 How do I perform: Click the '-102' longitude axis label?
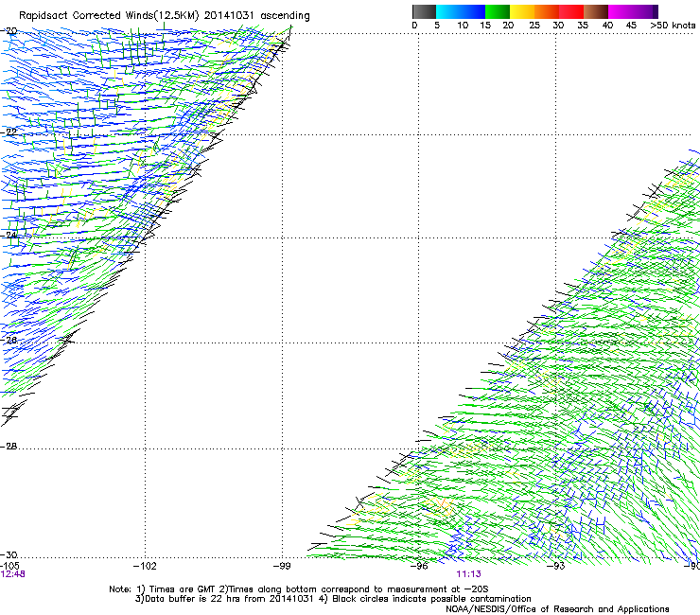(145, 566)
